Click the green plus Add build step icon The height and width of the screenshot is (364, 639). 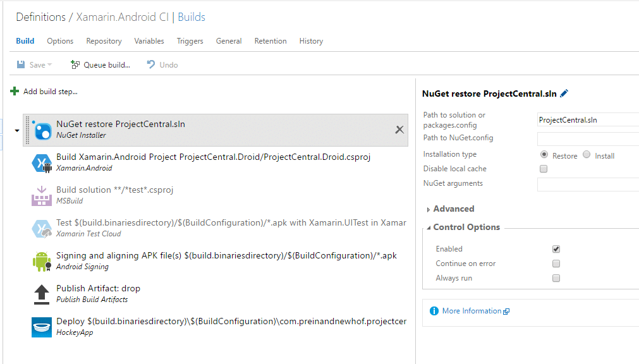[x=15, y=91]
